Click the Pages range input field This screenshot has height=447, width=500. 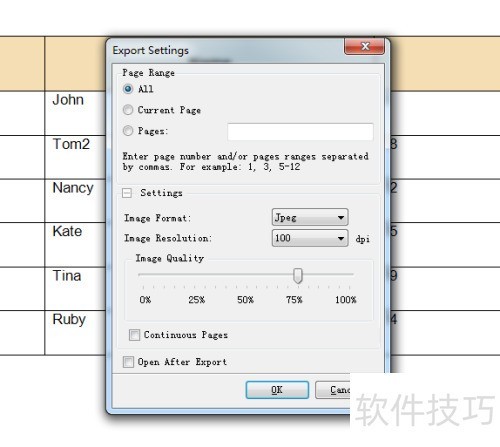300,132
